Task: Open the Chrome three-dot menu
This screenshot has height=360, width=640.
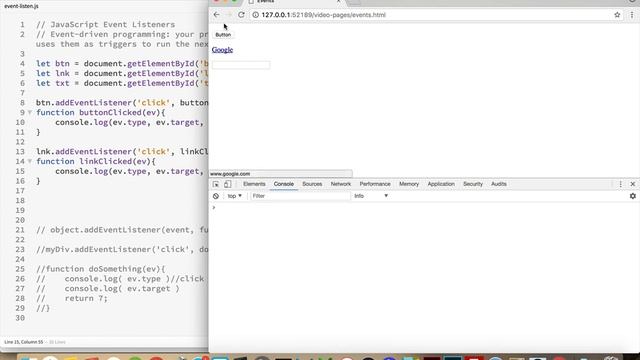Action: pos(632,15)
